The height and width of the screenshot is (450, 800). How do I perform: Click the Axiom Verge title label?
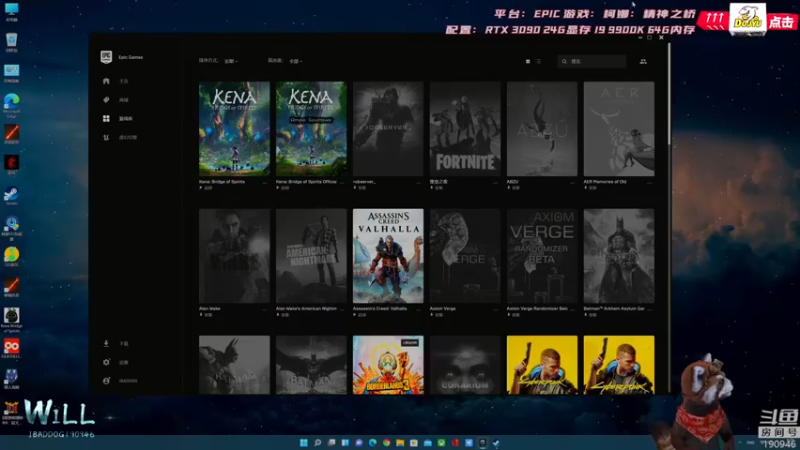point(443,309)
